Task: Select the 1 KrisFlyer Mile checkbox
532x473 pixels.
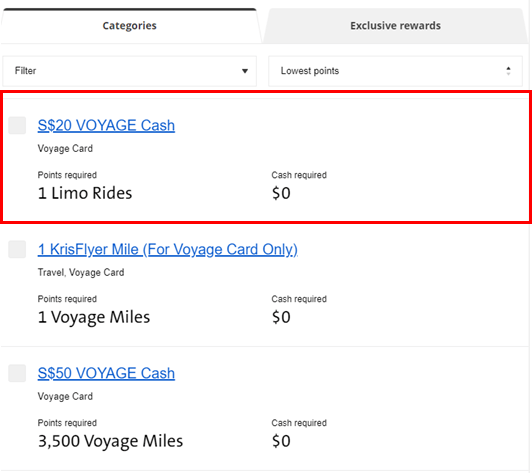Action: pos(17,249)
